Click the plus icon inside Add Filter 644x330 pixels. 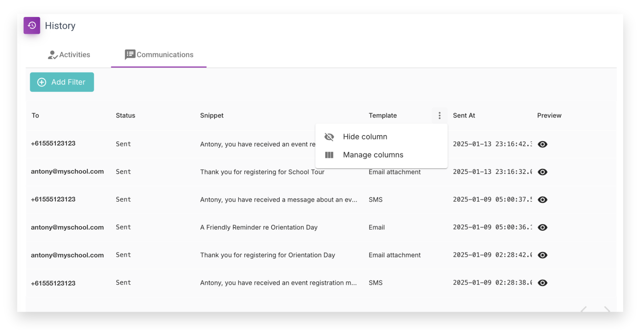coord(42,82)
